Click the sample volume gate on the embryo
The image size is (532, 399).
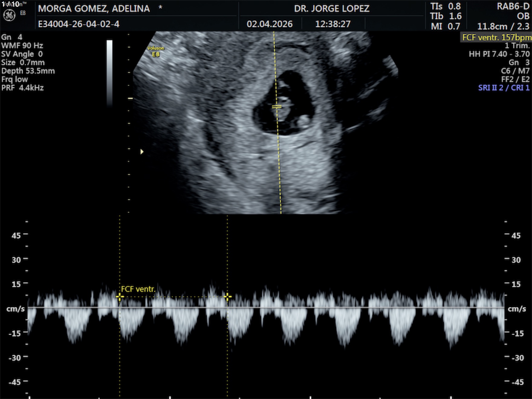click(x=277, y=107)
